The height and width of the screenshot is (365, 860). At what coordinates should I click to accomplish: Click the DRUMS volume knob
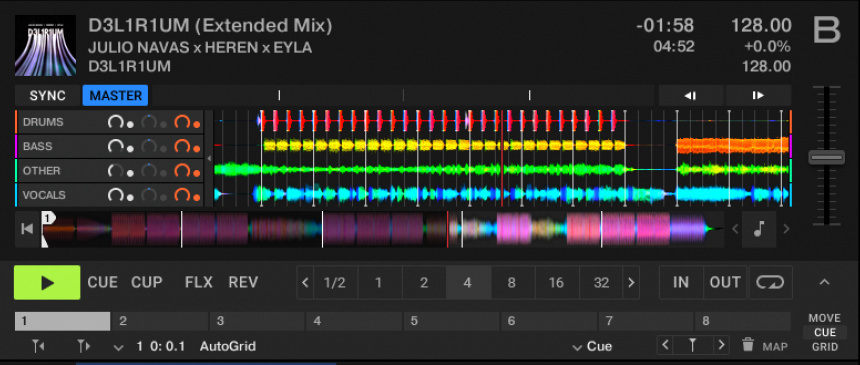pyautogui.click(x=116, y=122)
